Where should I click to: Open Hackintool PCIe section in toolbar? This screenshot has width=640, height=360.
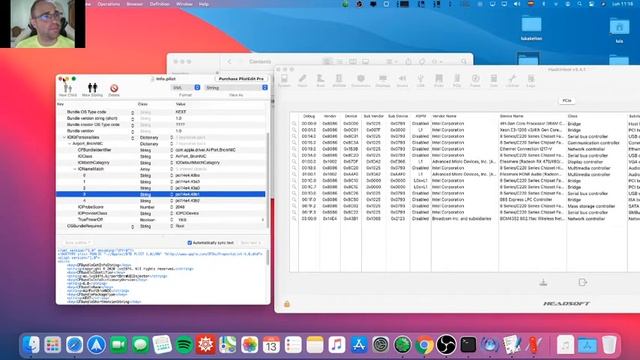tap(457, 80)
